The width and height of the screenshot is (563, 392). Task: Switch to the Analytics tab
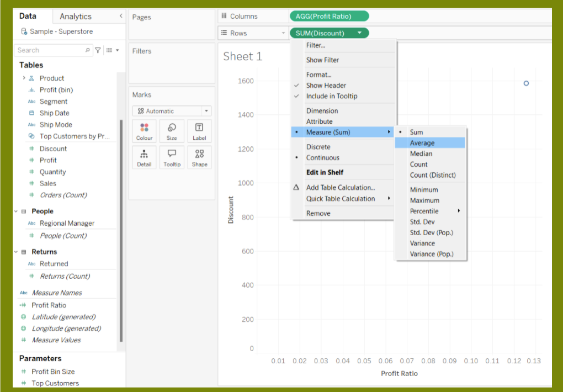[76, 16]
